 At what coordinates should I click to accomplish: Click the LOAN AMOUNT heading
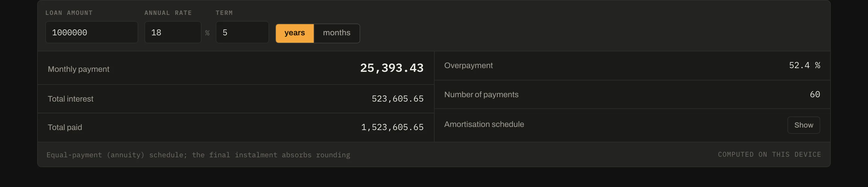pyautogui.click(x=69, y=13)
